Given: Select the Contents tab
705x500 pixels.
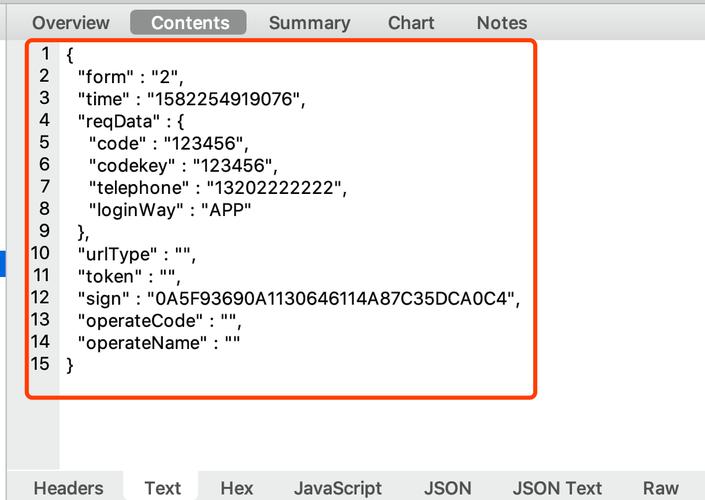Looking at the screenshot, I should [189, 22].
